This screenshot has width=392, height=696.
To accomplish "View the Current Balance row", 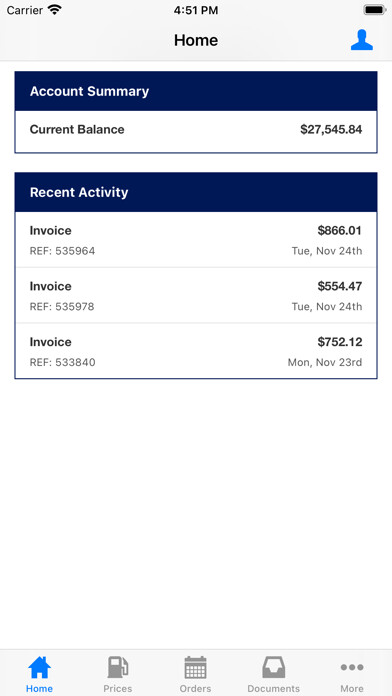I will [x=196, y=131].
